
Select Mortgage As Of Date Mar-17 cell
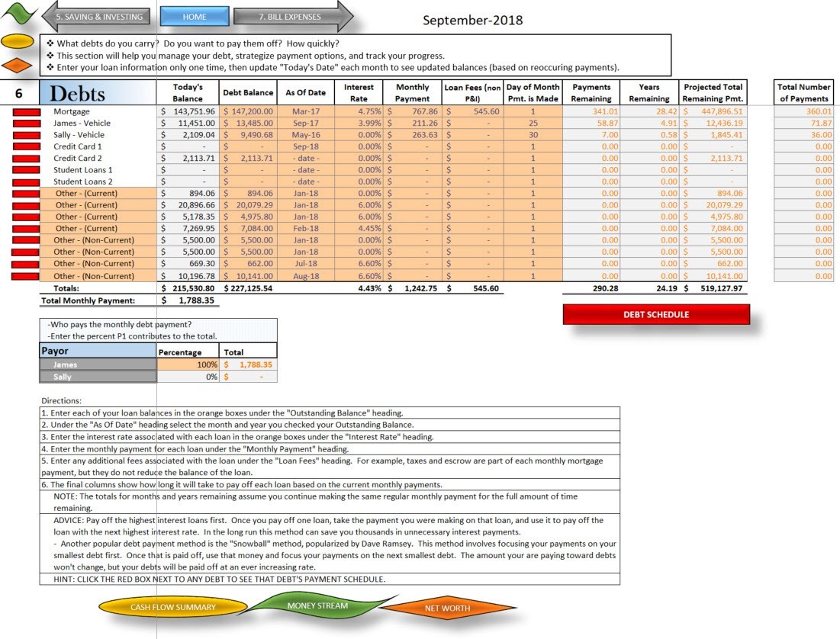click(305, 111)
